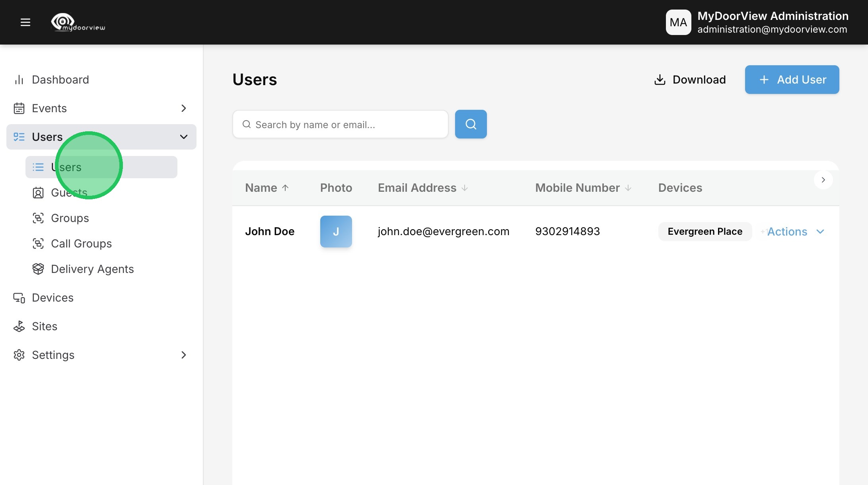
Task: Click the hamburger menu icon
Action: 25,22
